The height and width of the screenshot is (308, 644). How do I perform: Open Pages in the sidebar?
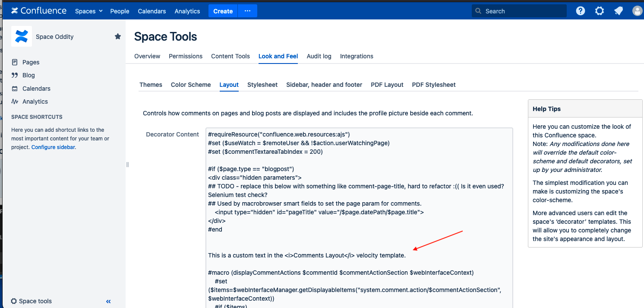(31, 62)
